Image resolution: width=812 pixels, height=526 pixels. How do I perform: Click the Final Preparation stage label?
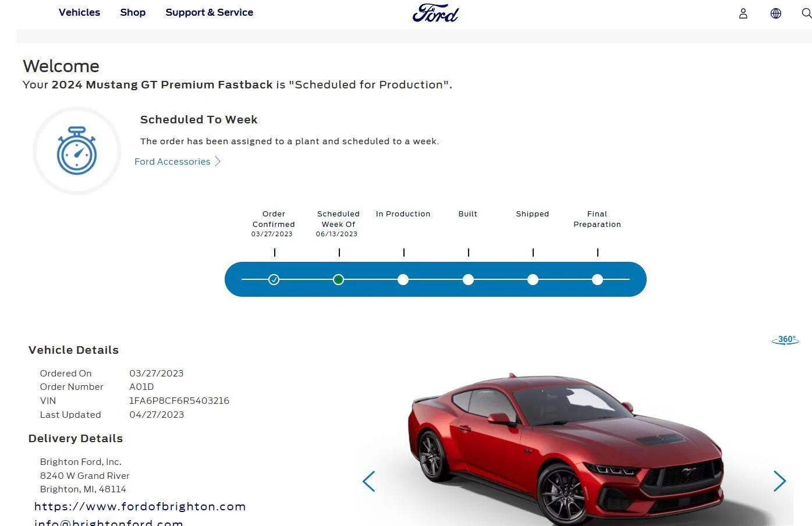click(x=597, y=219)
